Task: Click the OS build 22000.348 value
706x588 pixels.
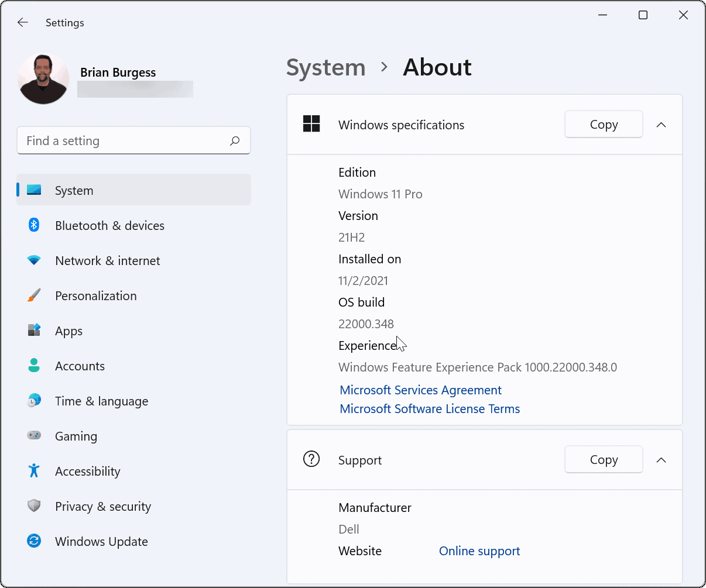Action: (366, 324)
